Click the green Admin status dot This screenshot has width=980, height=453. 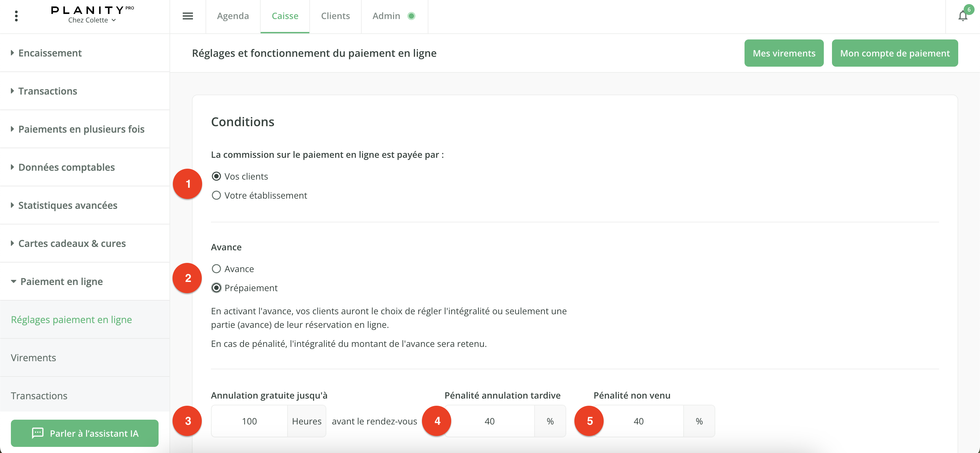411,16
